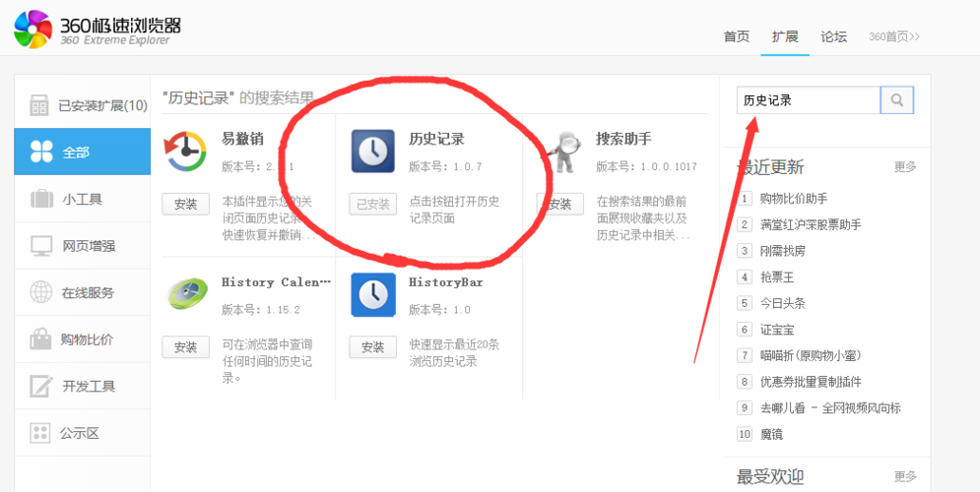The height and width of the screenshot is (492, 980).
Task: Open 购物比价助手 in recent updates
Action: click(x=794, y=199)
